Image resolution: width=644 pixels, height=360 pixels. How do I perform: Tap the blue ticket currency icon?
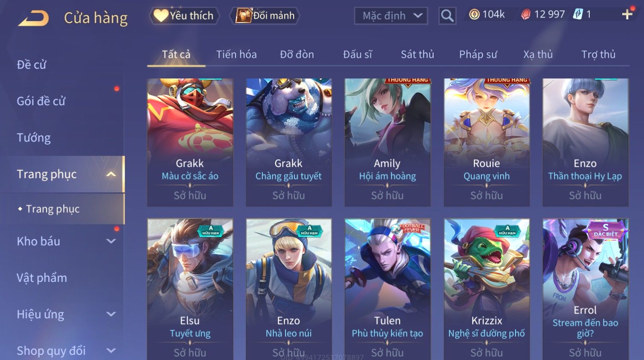click(x=578, y=14)
